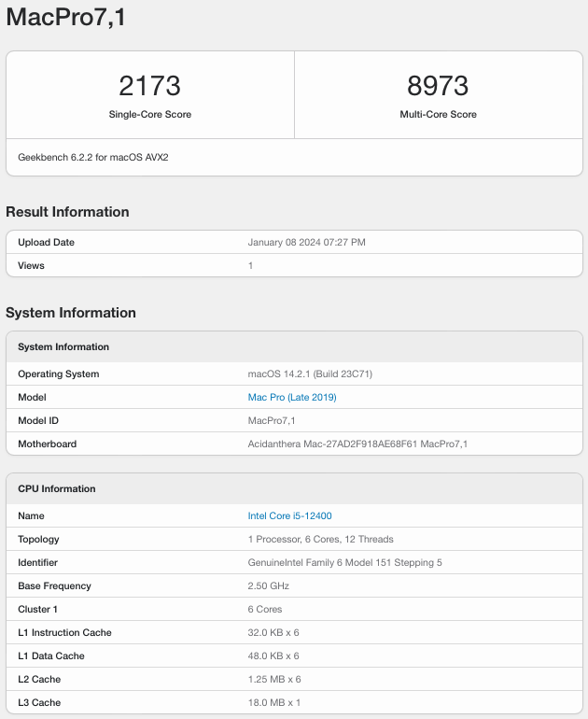Open the Intel Core i5-12400 link
588x719 pixels.
289,515
